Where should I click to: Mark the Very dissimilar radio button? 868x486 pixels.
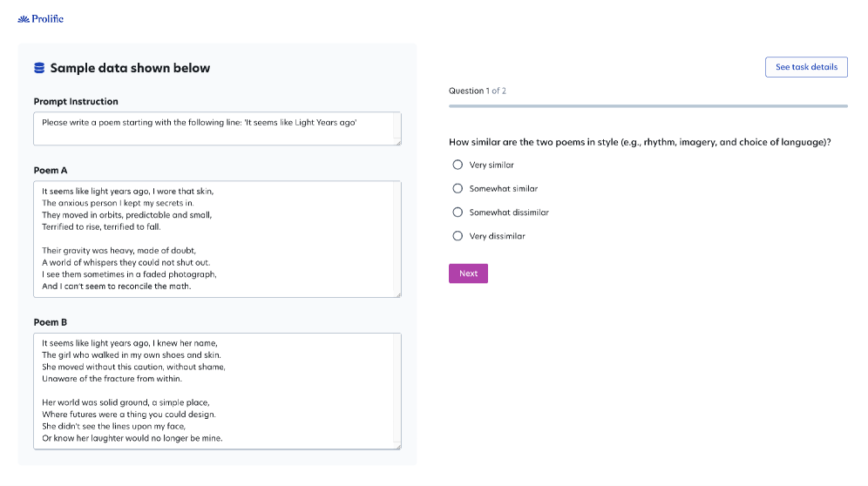[x=458, y=235]
